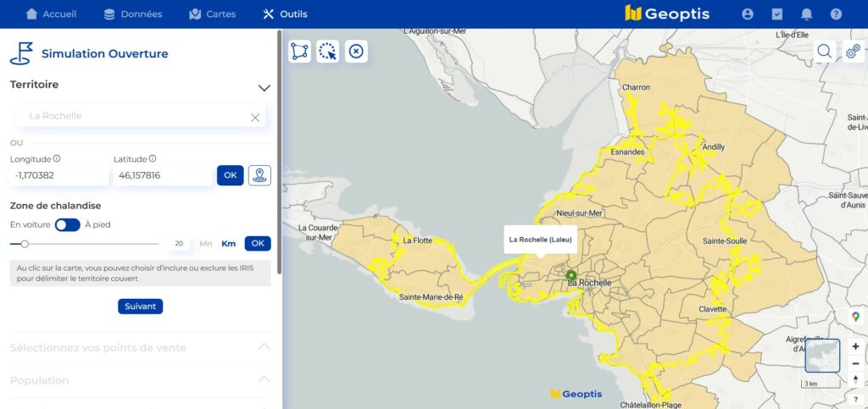Open the Données menu
This screenshot has width=868, height=409.
pyautogui.click(x=133, y=14)
